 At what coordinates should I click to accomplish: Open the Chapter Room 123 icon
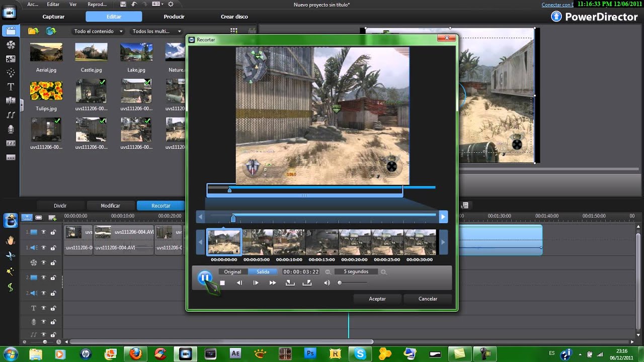pyautogui.click(x=10, y=143)
